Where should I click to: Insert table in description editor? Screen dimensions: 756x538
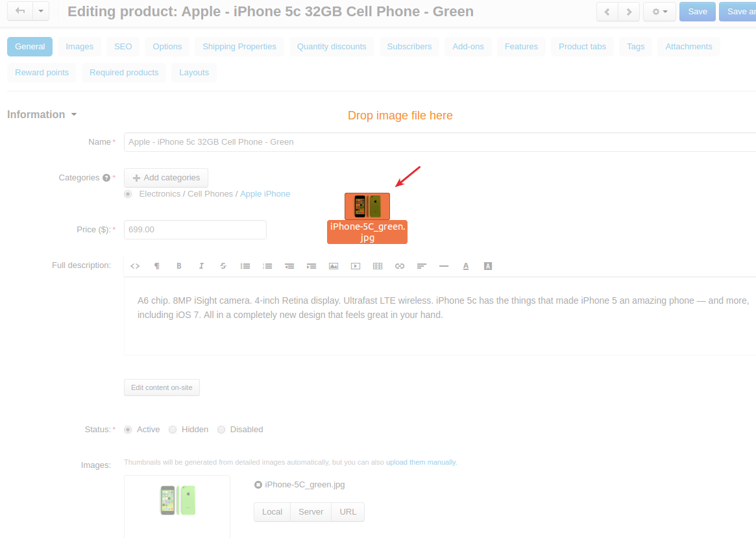pyautogui.click(x=378, y=266)
